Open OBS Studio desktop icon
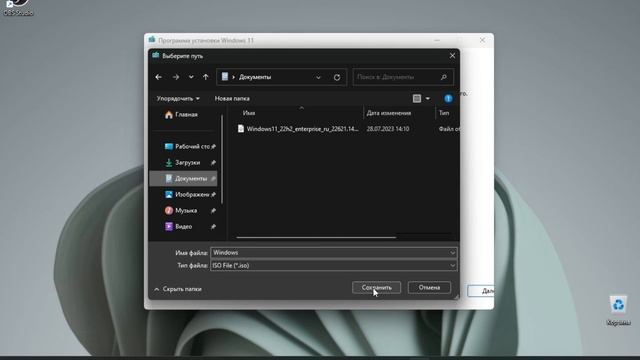Viewport: 640px width, 360px height. (18, 8)
